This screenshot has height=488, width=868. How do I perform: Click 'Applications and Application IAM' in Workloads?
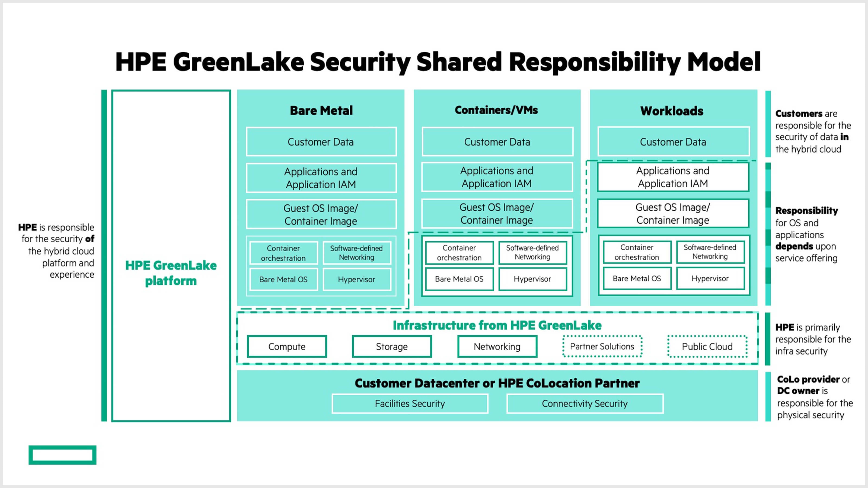673,177
